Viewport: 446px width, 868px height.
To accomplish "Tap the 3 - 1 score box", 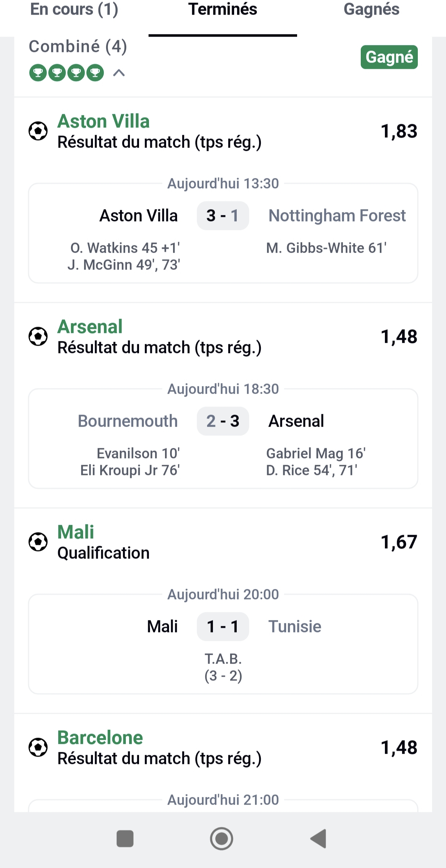I will click(223, 216).
